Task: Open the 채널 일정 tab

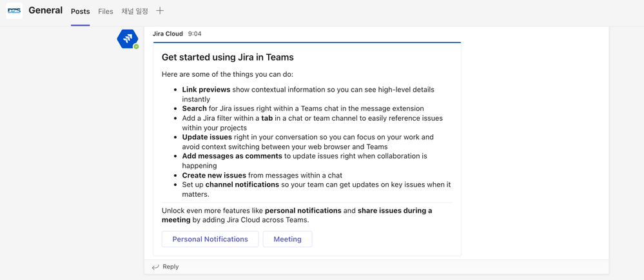Action: click(135, 12)
